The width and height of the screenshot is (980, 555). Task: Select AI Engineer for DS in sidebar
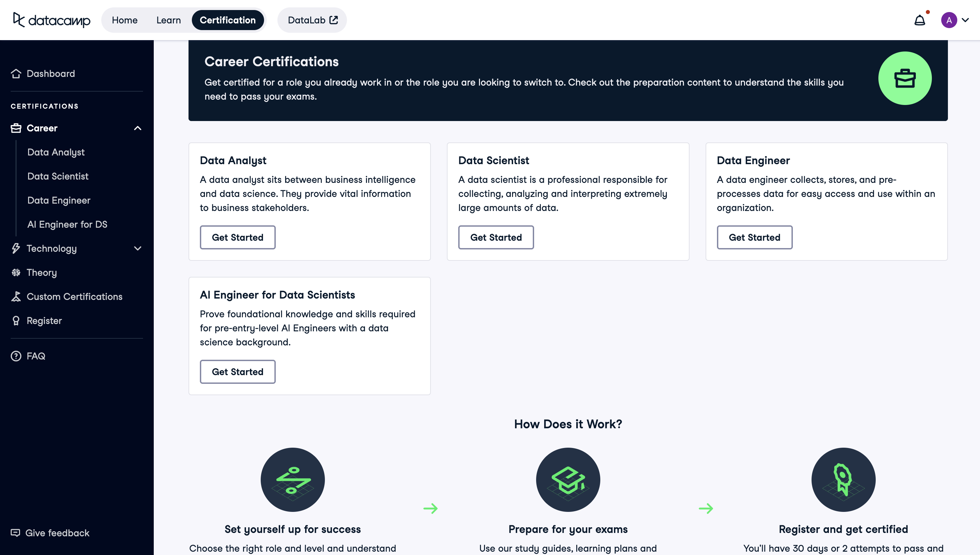click(68, 225)
